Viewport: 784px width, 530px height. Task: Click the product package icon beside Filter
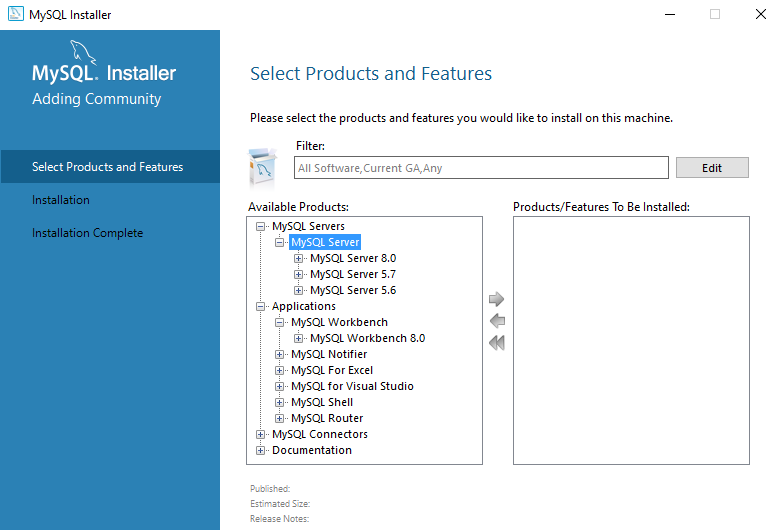click(x=262, y=166)
